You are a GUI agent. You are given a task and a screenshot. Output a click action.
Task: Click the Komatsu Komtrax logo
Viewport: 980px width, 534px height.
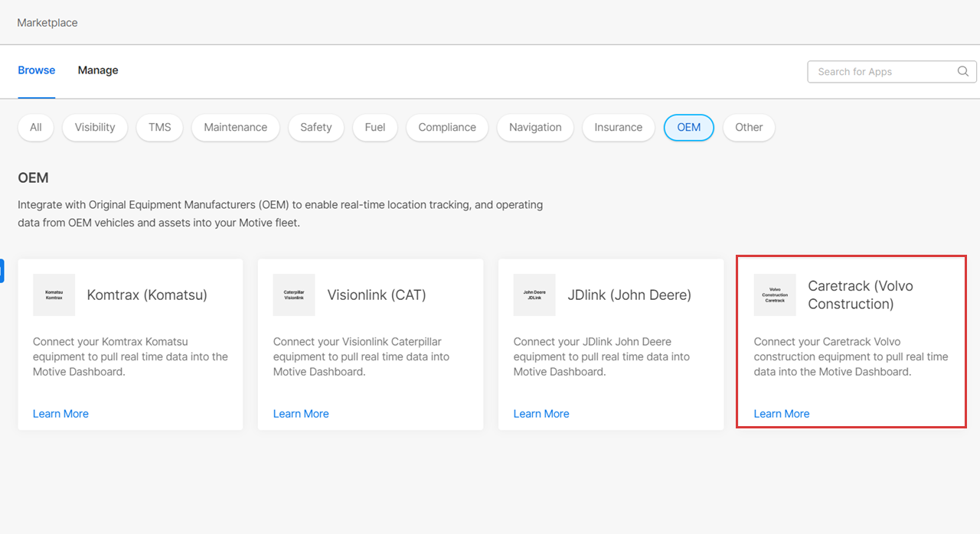click(54, 295)
